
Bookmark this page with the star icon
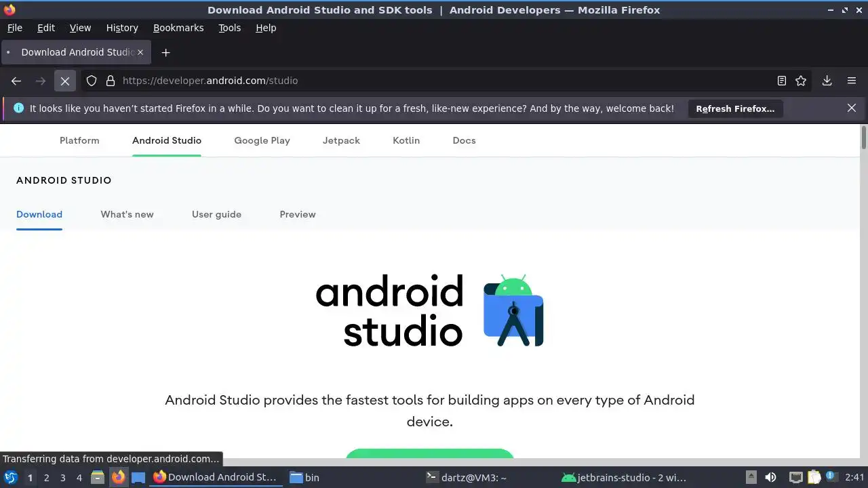point(801,81)
